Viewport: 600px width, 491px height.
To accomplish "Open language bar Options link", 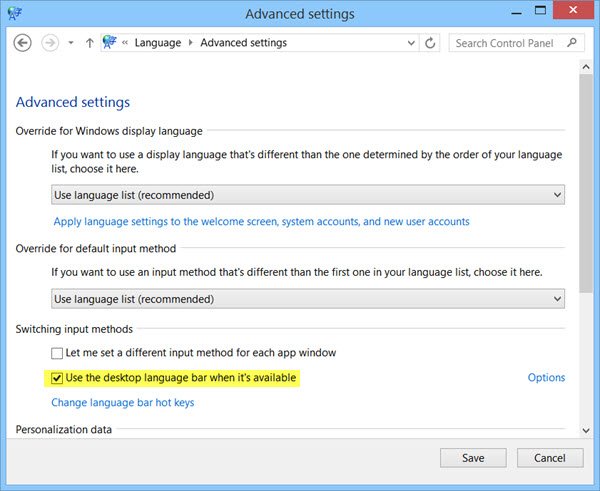I will [546, 378].
